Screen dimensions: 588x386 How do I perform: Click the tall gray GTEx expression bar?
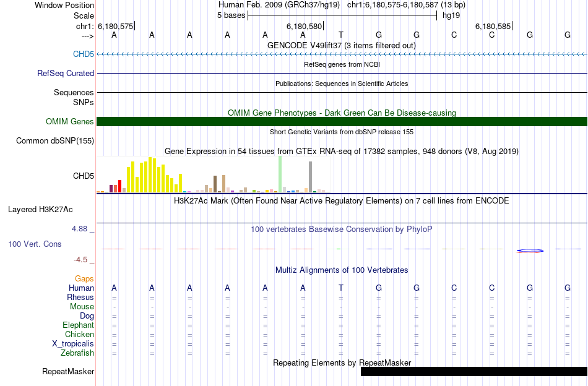click(311, 177)
